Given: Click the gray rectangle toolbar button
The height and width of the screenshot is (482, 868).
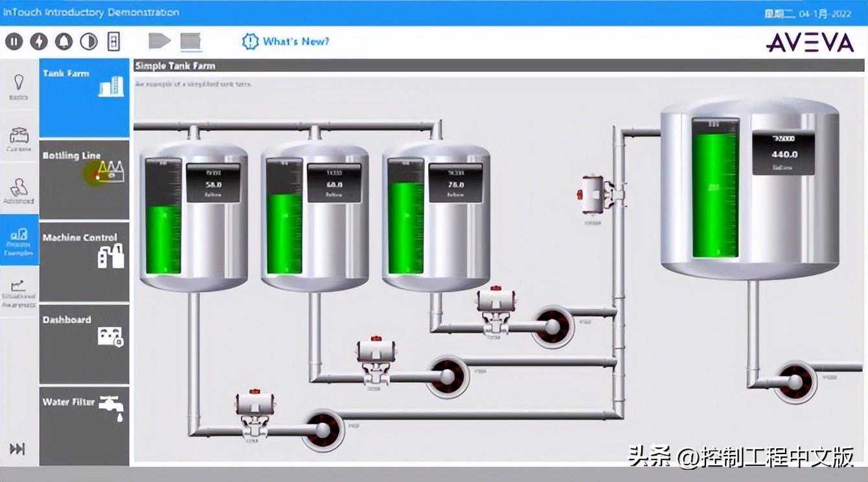Looking at the screenshot, I should point(191,41).
